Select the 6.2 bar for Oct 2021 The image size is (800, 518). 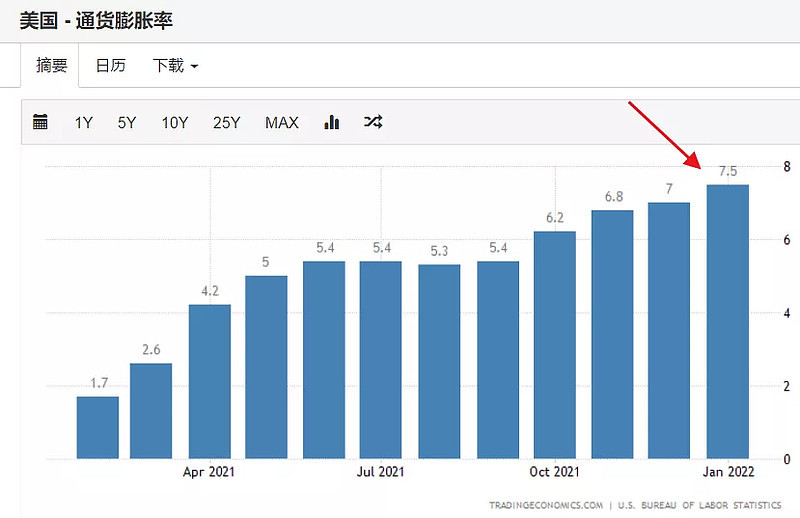pyautogui.click(x=555, y=345)
